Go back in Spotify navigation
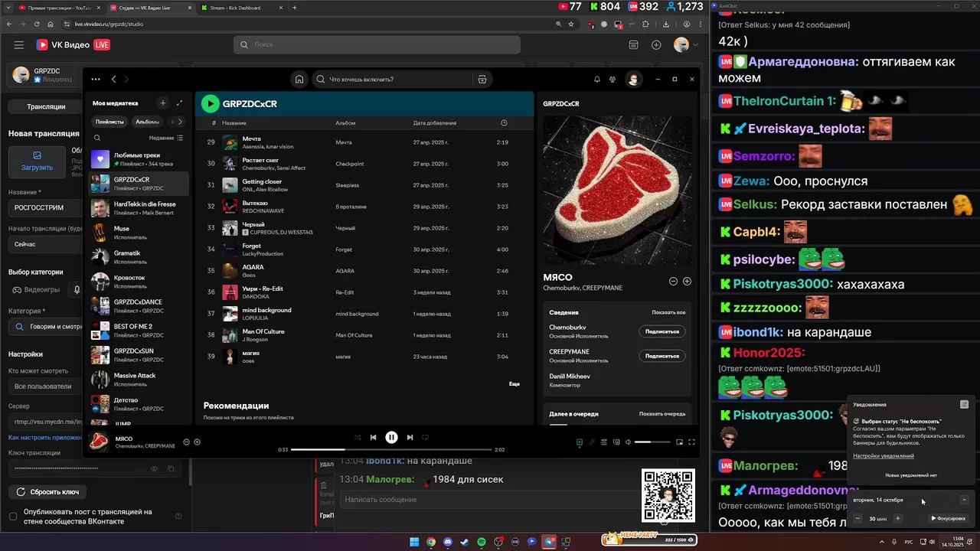The height and width of the screenshot is (551, 980). tap(114, 79)
